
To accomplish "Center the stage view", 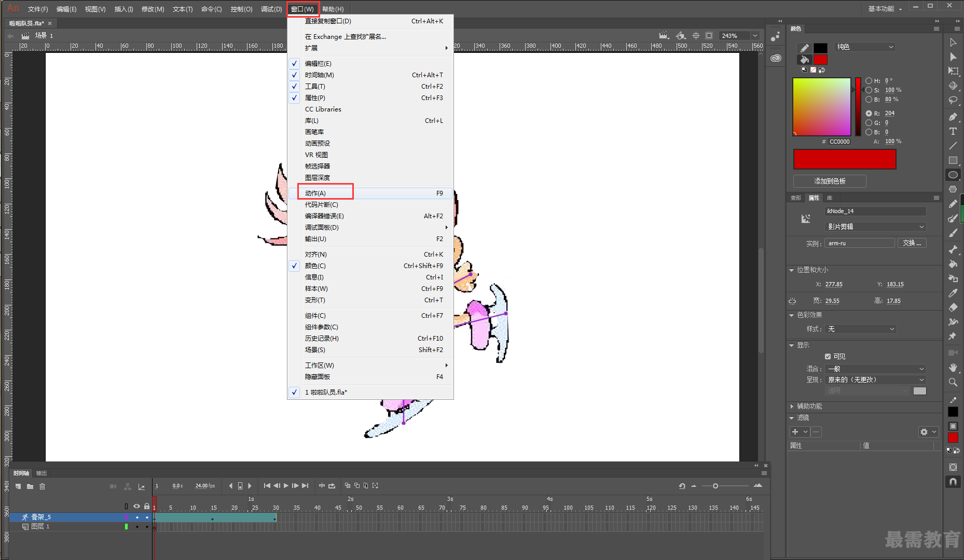I will pyautogui.click(x=696, y=36).
